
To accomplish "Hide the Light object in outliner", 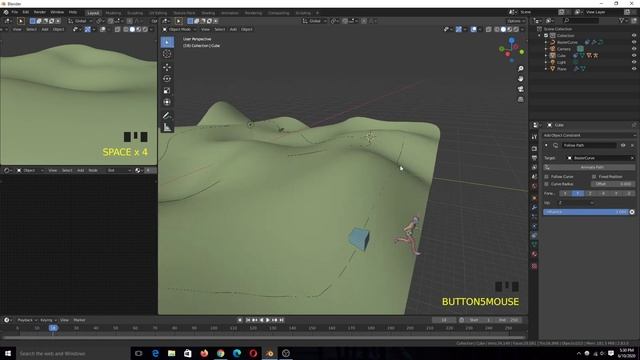I will [634, 62].
